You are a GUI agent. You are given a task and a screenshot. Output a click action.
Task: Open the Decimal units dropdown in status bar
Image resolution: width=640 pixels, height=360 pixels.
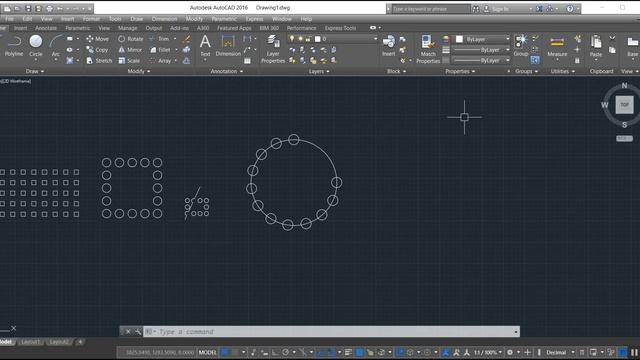[x=560, y=352]
